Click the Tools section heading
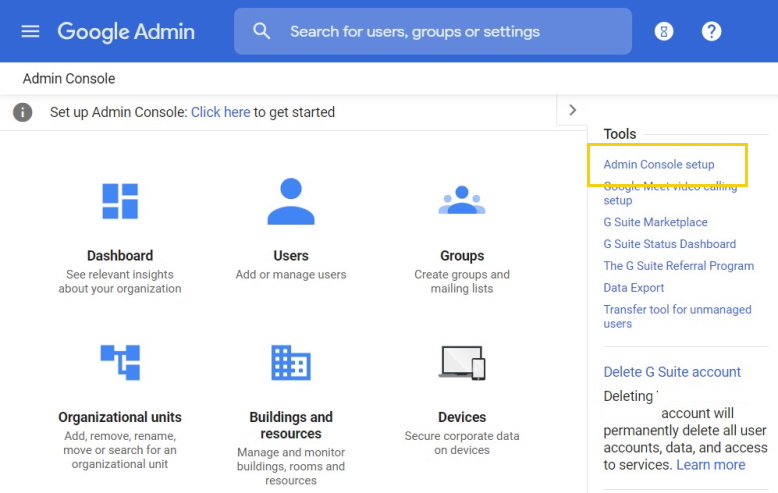The width and height of the screenshot is (778, 493). coord(620,134)
